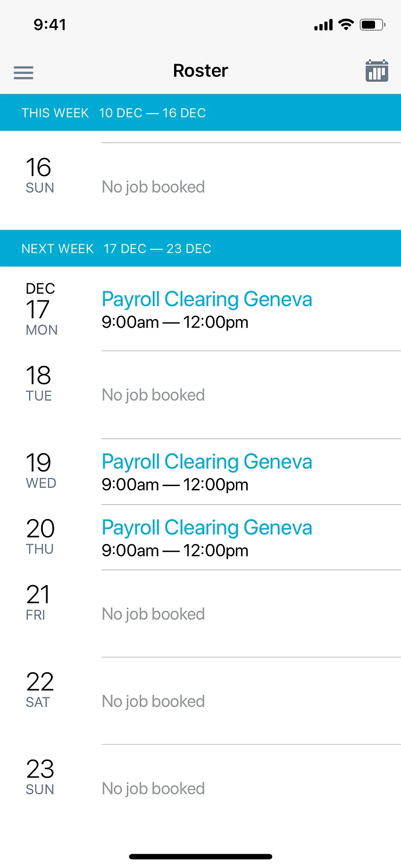Tap the home indicator bar
The height and width of the screenshot is (868, 401).
click(x=200, y=856)
